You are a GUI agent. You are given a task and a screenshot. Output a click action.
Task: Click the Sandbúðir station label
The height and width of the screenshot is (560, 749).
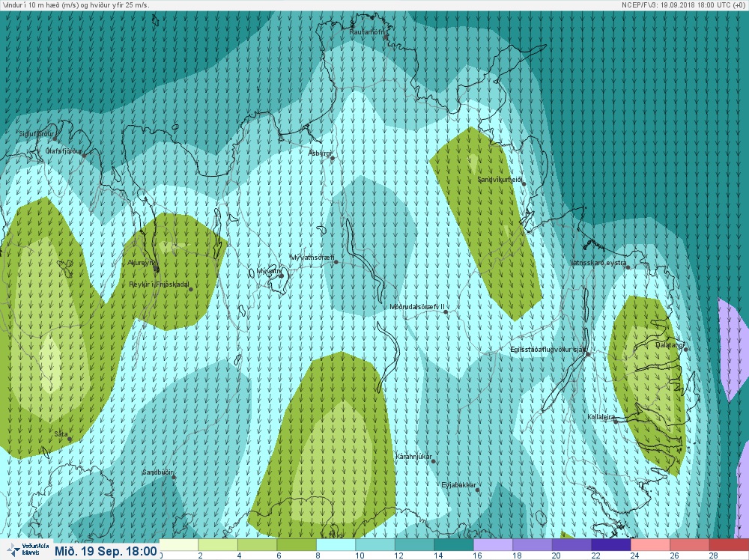158,472
